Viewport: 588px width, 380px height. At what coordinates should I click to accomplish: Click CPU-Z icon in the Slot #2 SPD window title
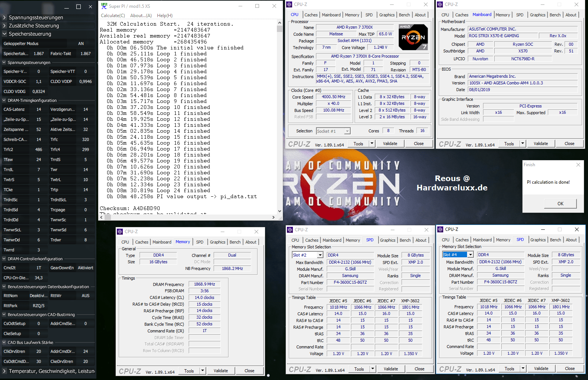click(x=290, y=230)
